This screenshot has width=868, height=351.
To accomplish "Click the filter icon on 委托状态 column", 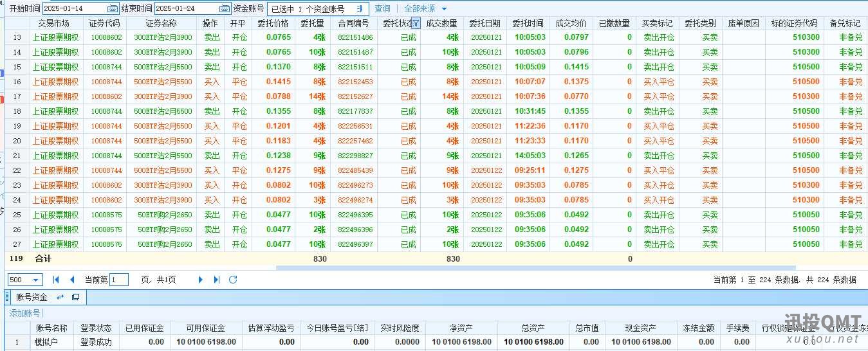I will [416, 23].
